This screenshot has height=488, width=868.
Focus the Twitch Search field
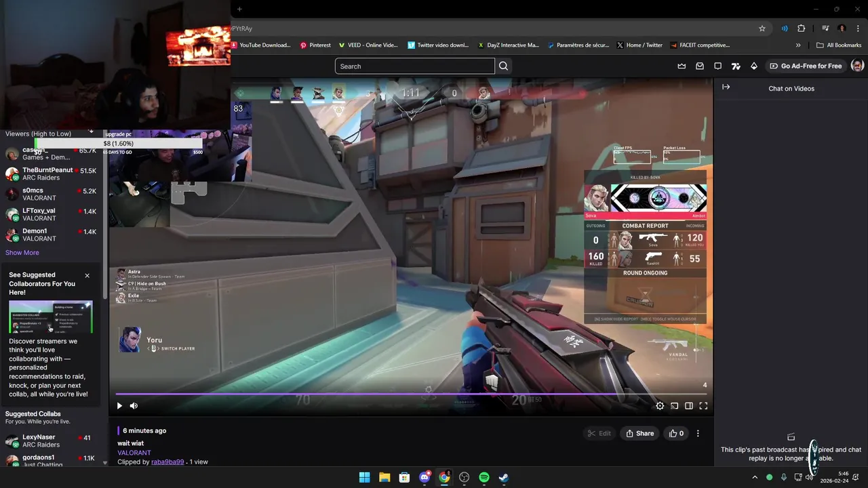tap(414, 66)
